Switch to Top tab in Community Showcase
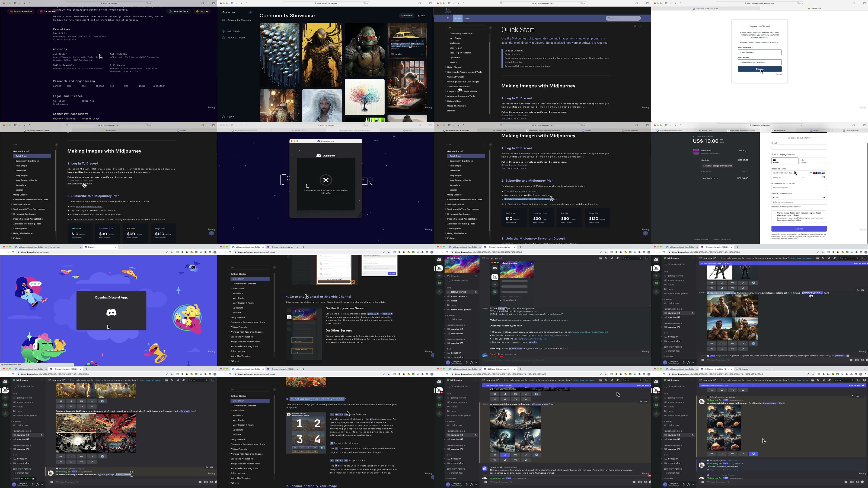868x488 pixels. [x=422, y=15]
